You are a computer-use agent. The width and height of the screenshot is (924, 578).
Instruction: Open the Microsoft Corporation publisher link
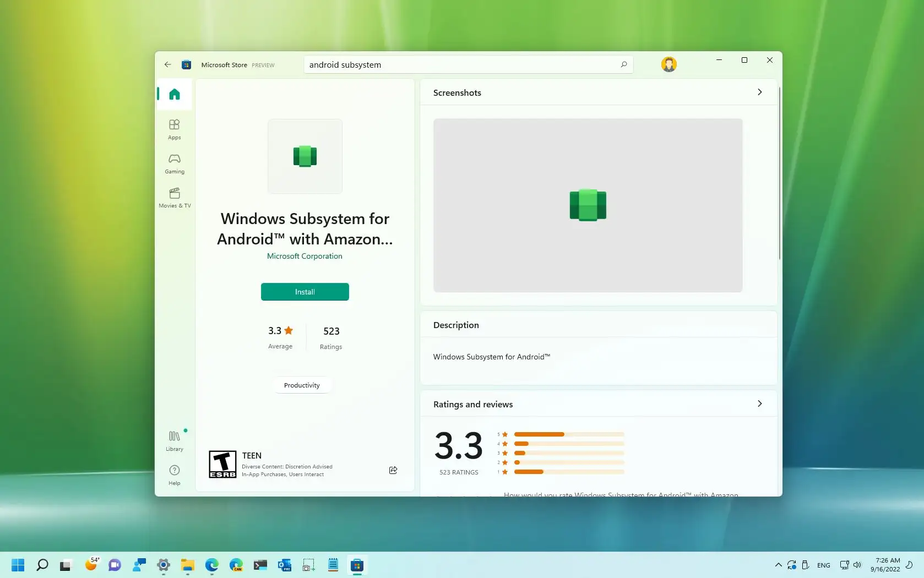305,256
